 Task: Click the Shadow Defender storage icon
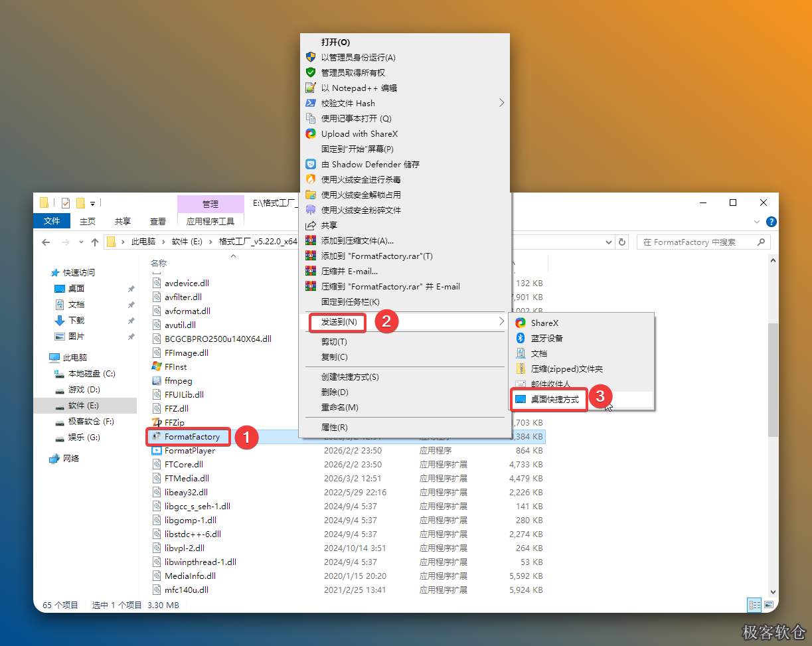tap(310, 164)
